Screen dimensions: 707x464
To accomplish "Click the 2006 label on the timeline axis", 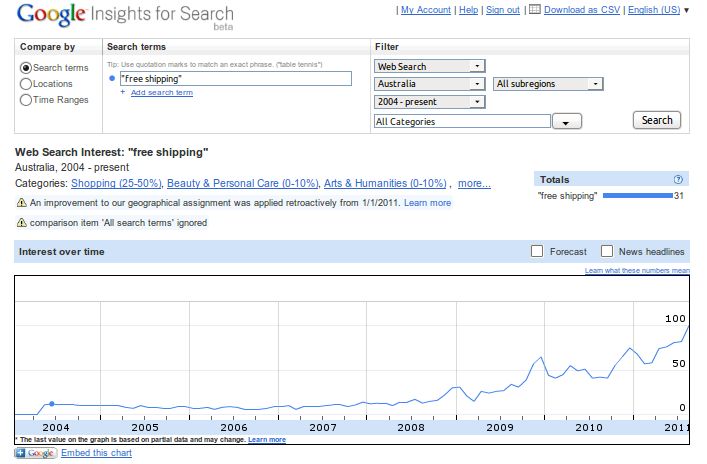I will click(234, 427).
